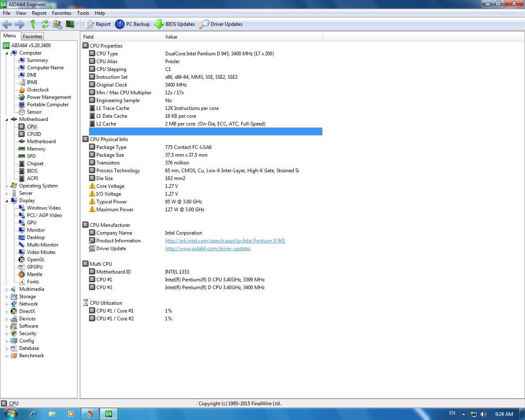
Task: Click the Field column header
Action: pos(121,37)
